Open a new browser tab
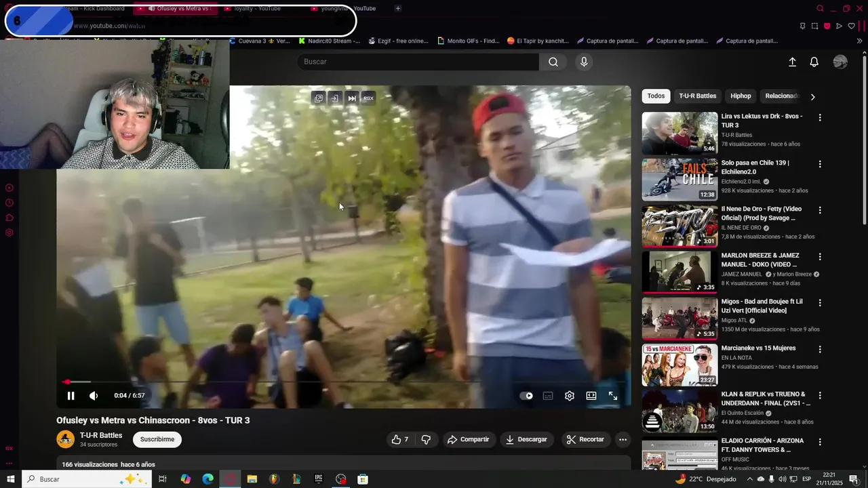The image size is (868, 488). click(x=398, y=8)
